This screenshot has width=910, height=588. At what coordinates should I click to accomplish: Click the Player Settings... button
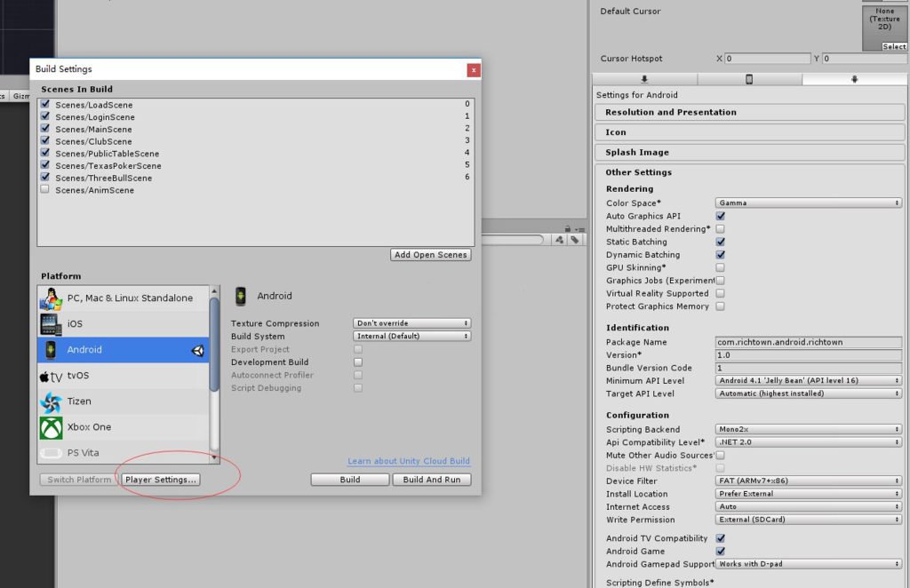tap(161, 480)
